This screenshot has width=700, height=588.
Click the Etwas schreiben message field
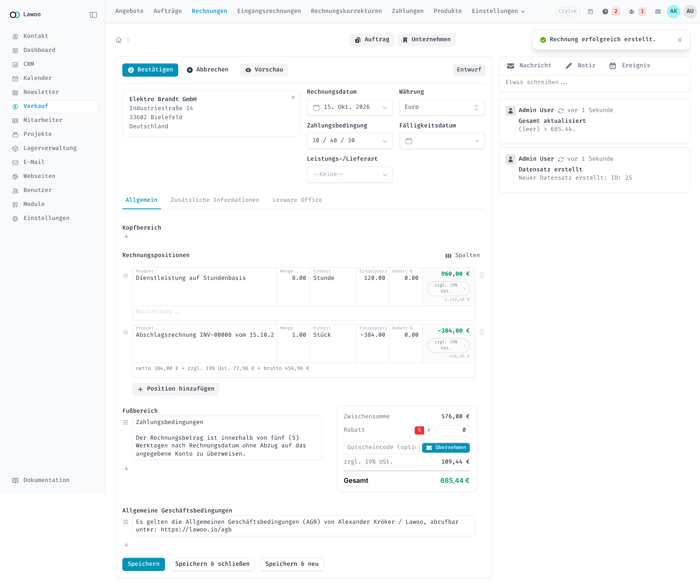[x=594, y=82]
